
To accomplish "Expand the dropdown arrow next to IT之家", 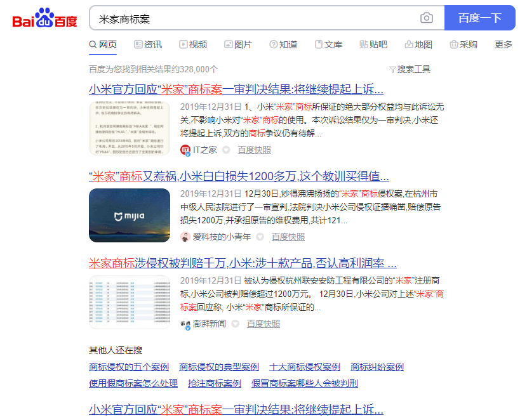I will (226, 150).
